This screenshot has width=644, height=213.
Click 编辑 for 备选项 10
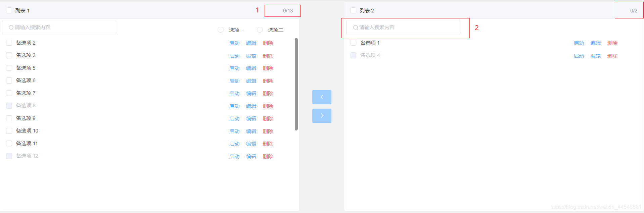[x=251, y=131]
